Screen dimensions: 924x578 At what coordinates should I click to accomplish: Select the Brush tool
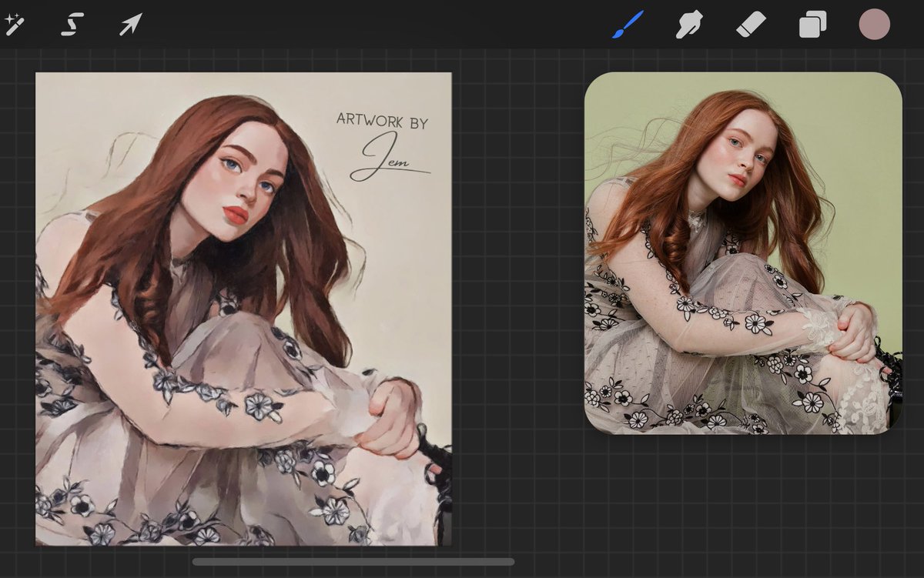(628, 25)
